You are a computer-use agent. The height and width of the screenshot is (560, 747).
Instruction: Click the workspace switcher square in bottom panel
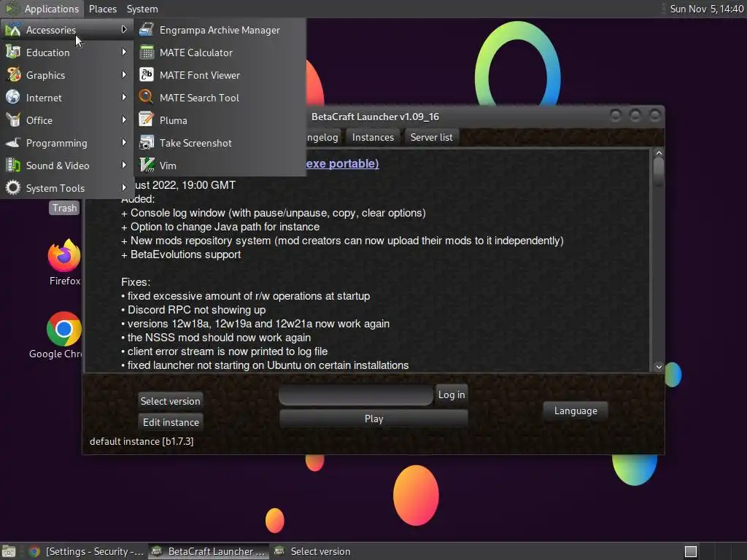click(691, 551)
